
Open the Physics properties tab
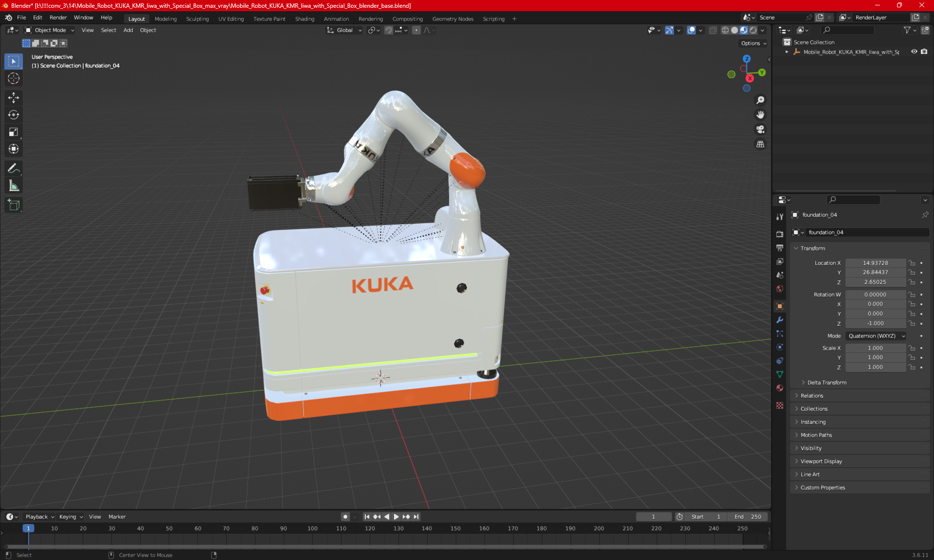coord(780,347)
